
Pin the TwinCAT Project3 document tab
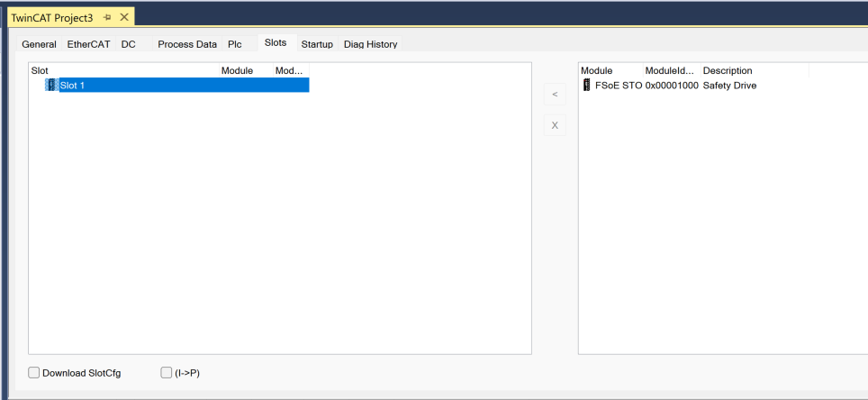107,18
